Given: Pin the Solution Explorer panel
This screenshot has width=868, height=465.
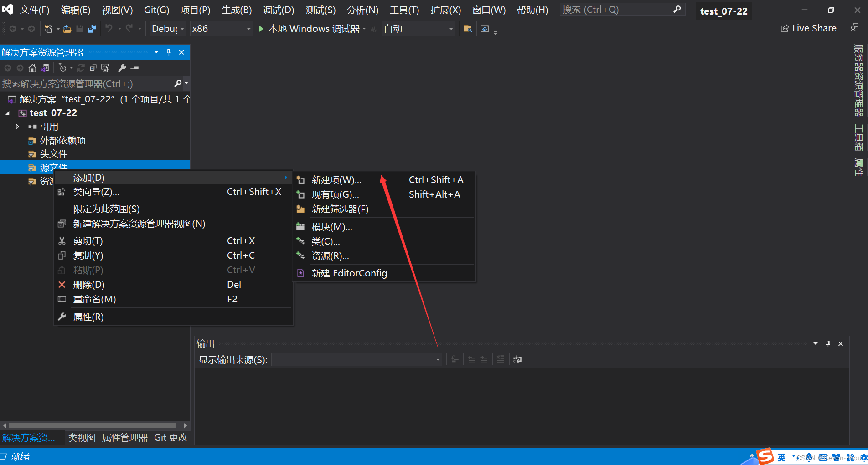Looking at the screenshot, I should [169, 52].
